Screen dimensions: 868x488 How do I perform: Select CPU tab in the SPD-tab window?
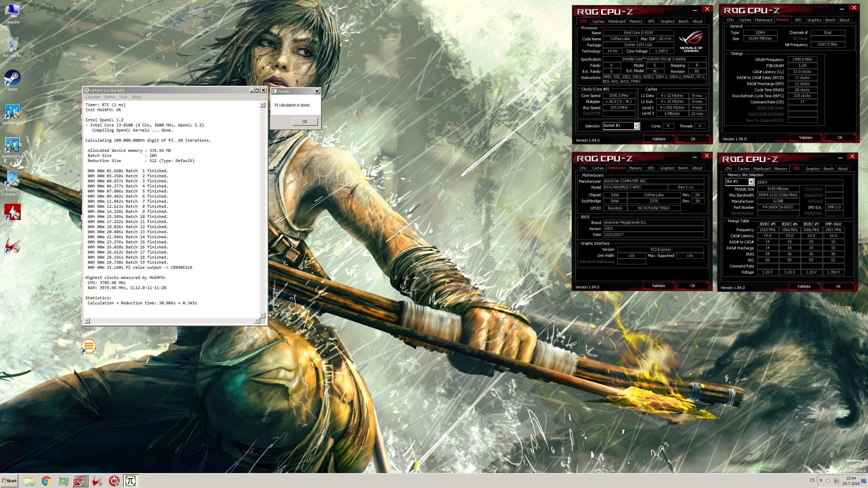728,169
